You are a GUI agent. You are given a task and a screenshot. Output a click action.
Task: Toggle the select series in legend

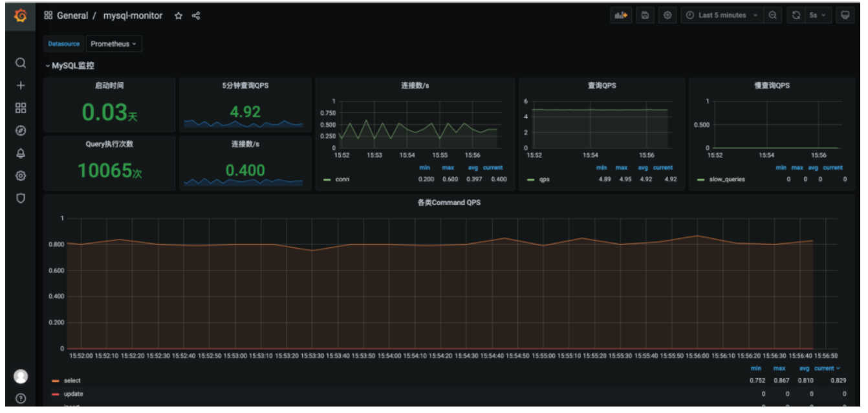coord(72,381)
